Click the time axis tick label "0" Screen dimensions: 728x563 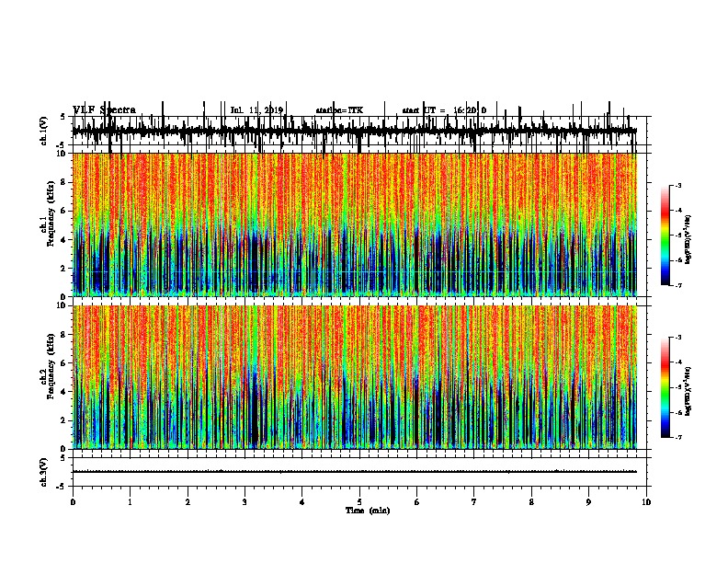coord(73,501)
